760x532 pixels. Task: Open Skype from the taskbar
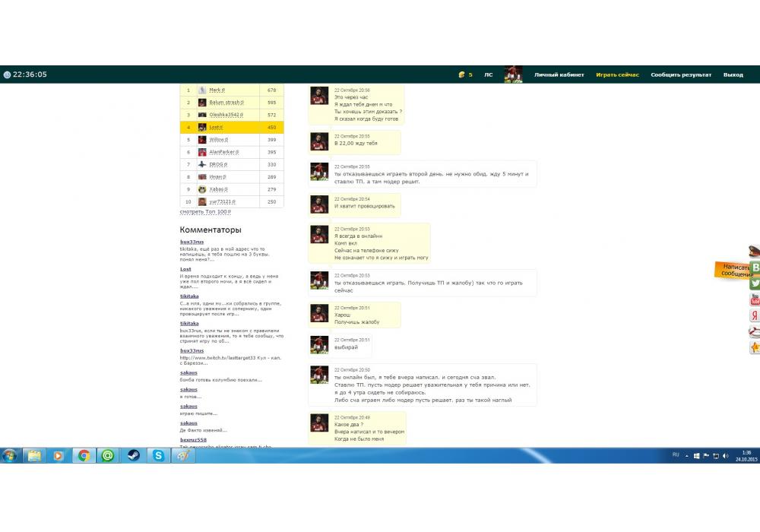click(157, 455)
